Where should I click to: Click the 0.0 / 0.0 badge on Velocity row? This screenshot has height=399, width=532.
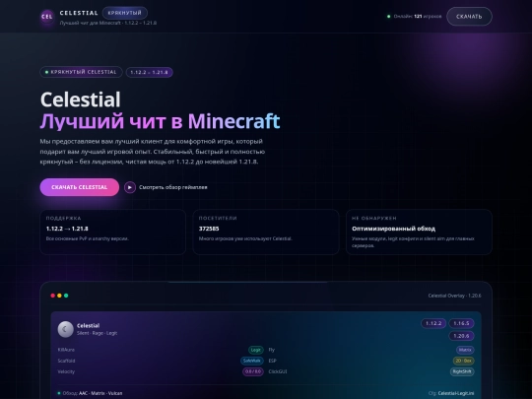click(x=253, y=371)
